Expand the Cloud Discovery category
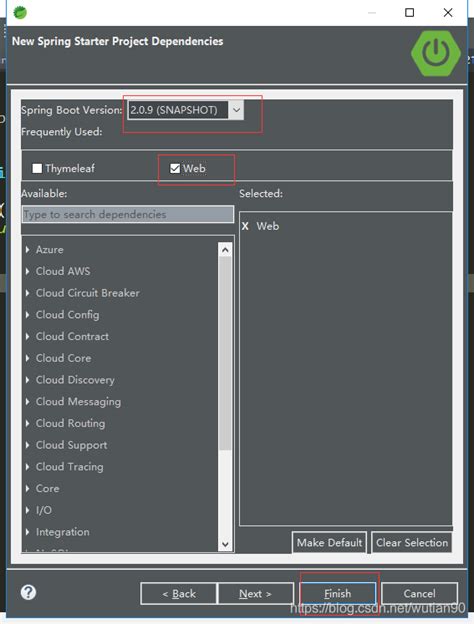 (x=27, y=380)
